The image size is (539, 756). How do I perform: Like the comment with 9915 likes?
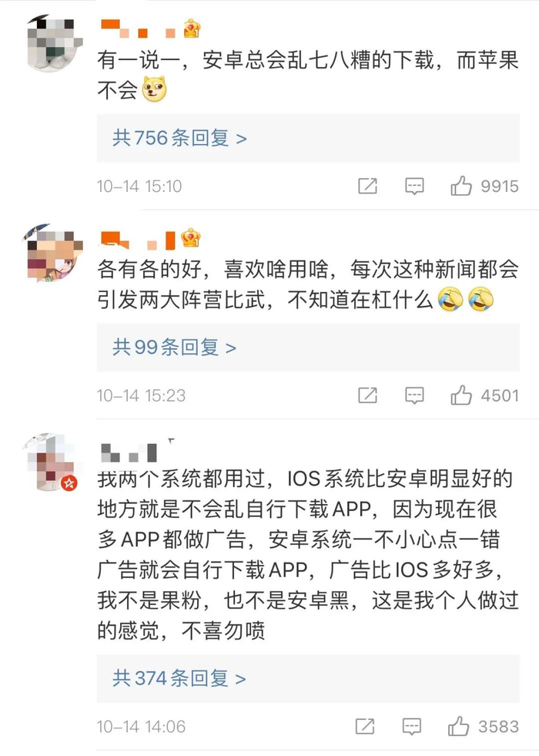(x=461, y=185)
